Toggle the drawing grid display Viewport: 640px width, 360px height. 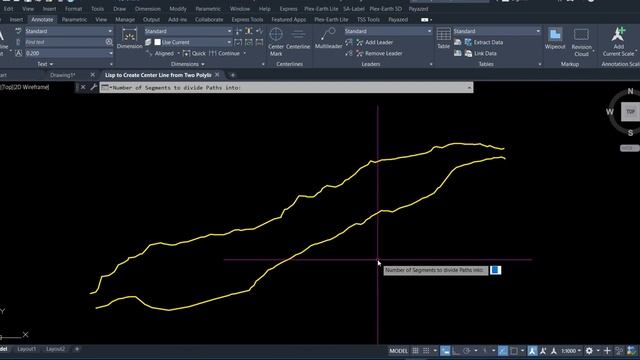tap(415, 351)
